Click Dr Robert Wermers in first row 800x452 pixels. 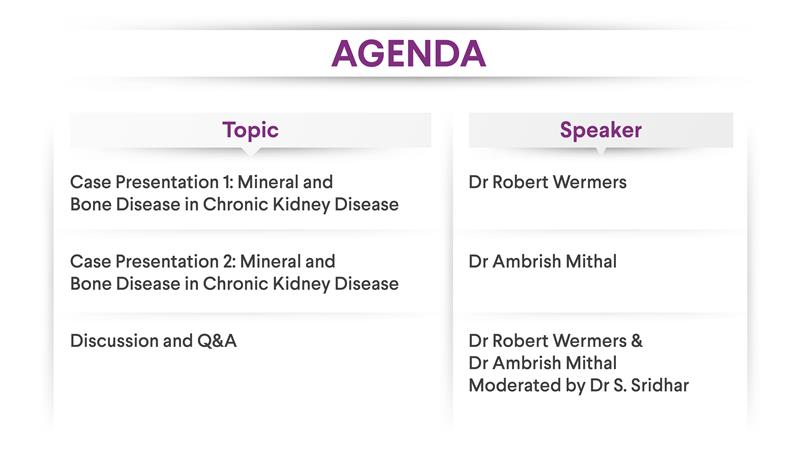coord(547,182)
